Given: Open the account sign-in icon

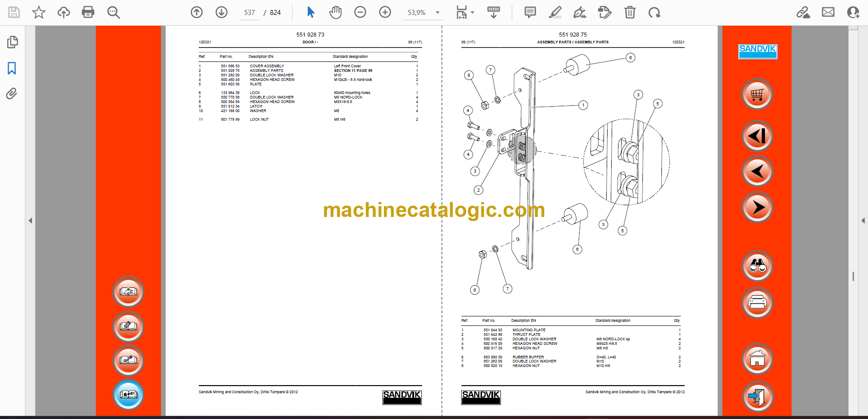Looking at the screenshot, I should (x=853, y=12).
